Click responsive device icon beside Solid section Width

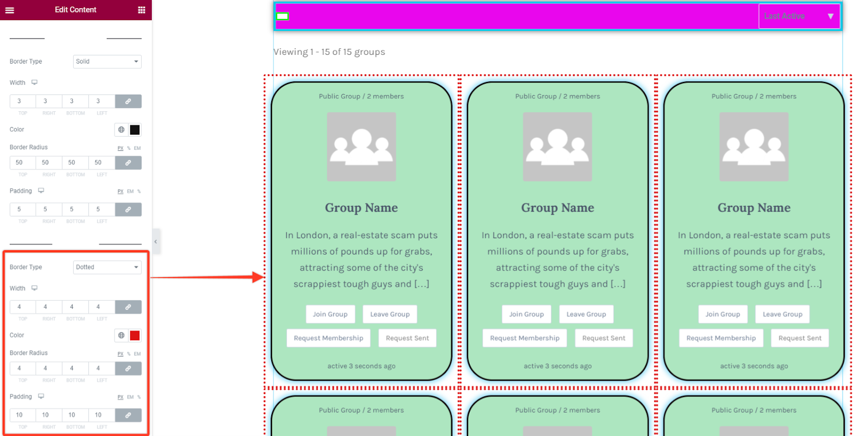35,83
